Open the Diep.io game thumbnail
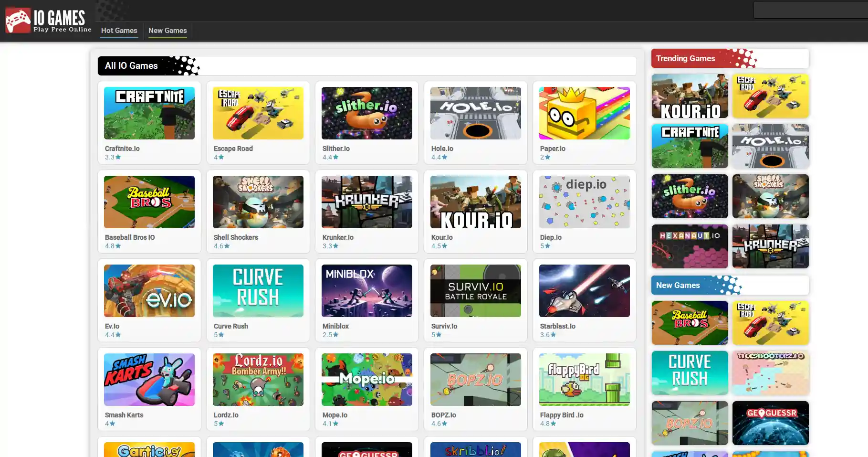The width and height of the screenshot is (868, 457). click(x=584, y=202)
